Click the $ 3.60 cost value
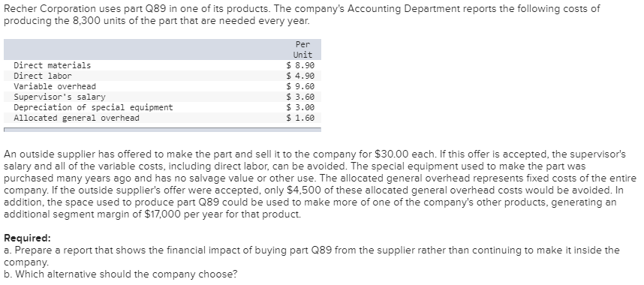The image size is (644, 285). [300, 97]
